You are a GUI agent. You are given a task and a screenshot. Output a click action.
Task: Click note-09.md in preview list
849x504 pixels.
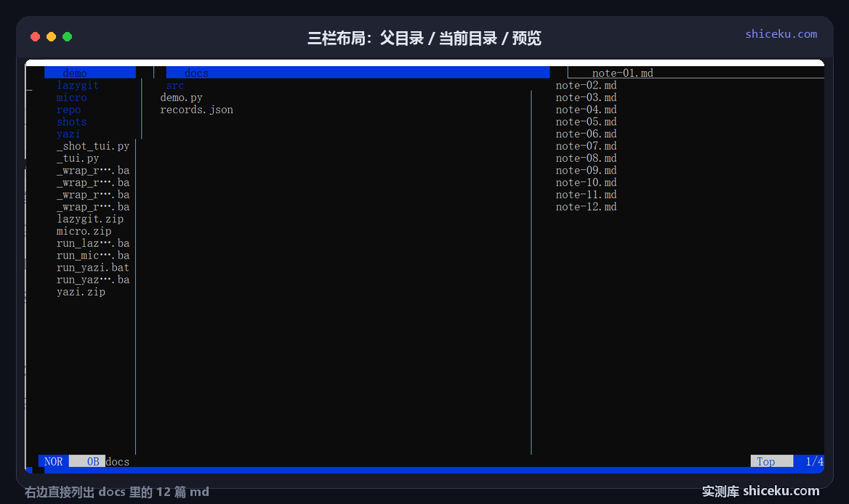pos(586,171)
